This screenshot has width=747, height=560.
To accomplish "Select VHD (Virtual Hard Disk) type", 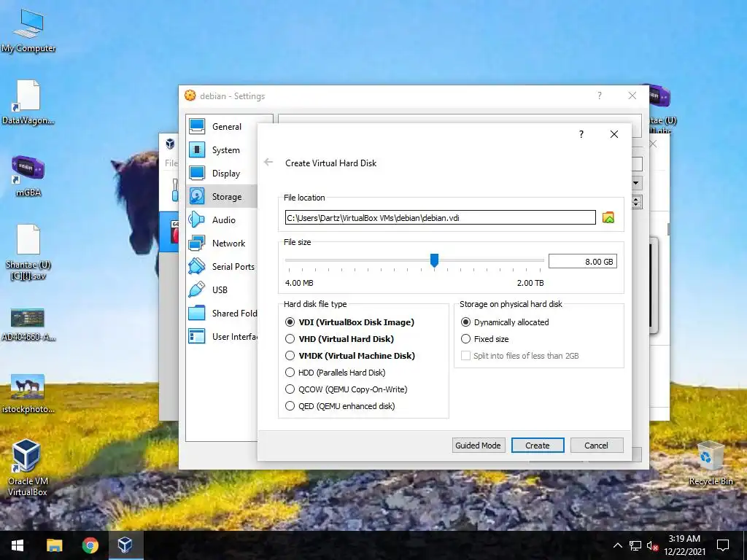I will 340,339.
